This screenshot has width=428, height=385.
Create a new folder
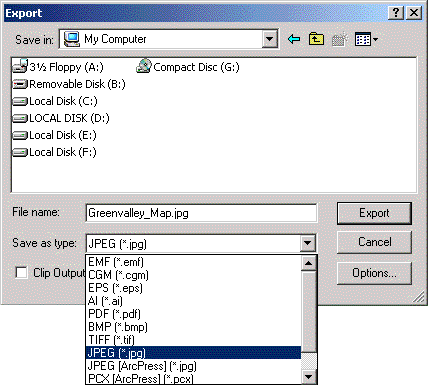coord(340,39)
